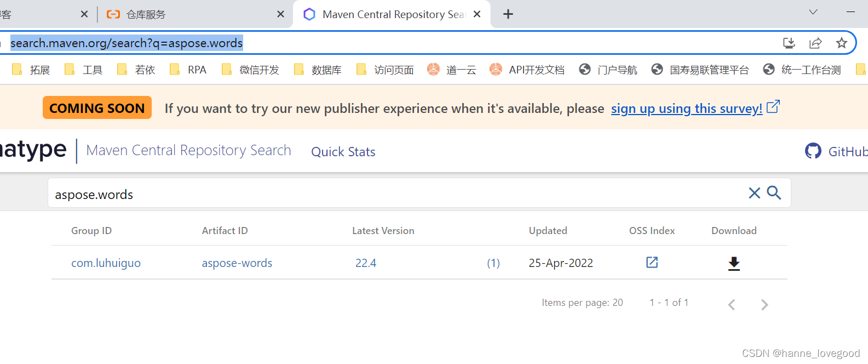Click the COMING SOON badge
Viewport: 868px width, 364px height.
97,108
